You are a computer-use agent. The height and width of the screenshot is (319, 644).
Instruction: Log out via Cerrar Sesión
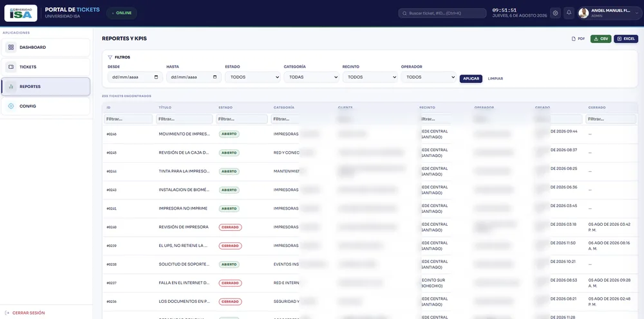coord(26,313)
